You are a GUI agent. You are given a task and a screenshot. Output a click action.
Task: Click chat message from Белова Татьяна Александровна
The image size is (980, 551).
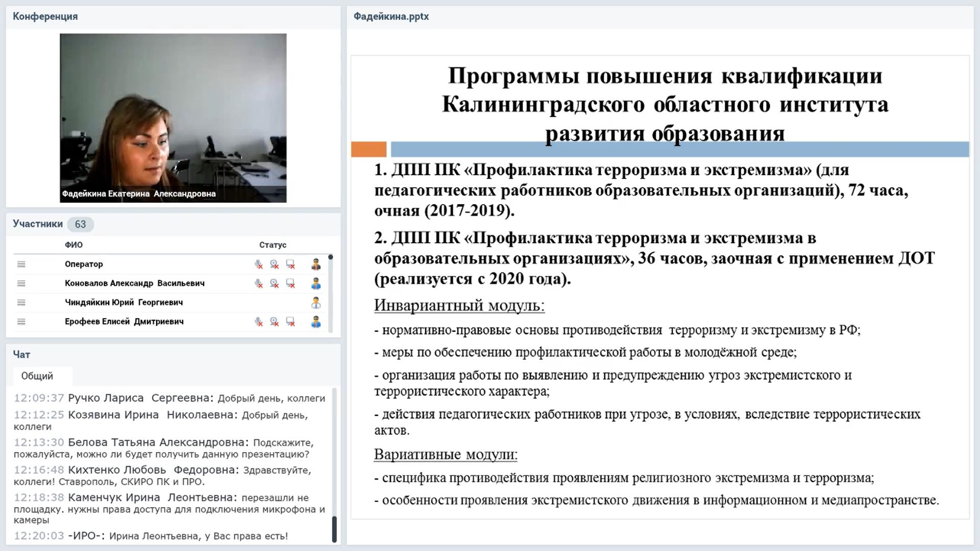tap(164, 448)
